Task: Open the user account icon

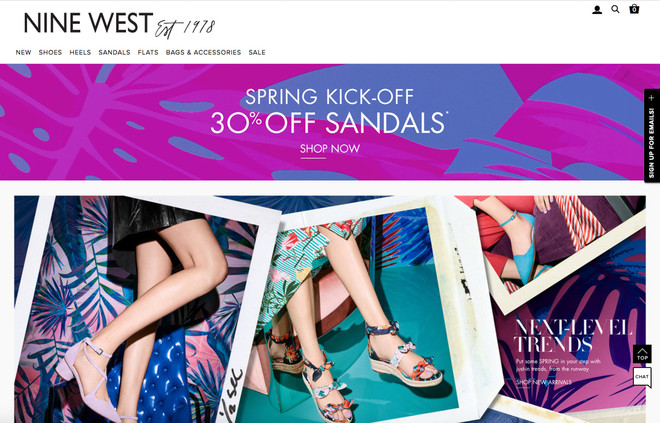Action: [597, 9]
